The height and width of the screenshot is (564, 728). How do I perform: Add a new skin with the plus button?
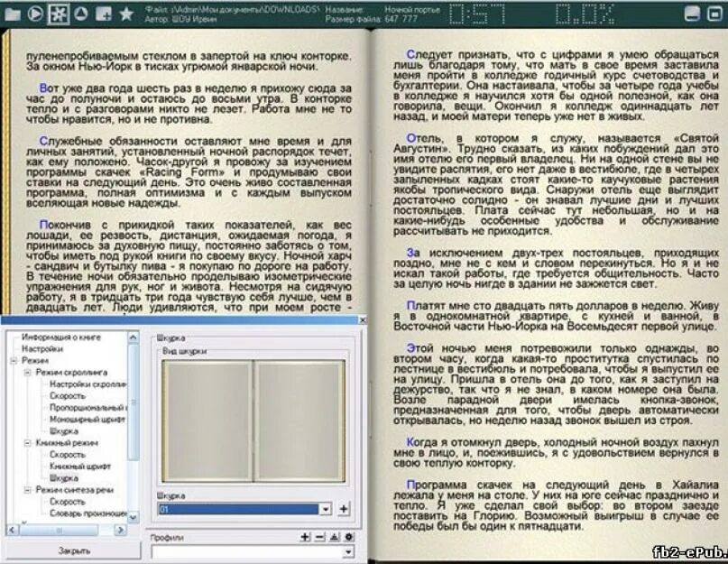(x=344, y=509)
